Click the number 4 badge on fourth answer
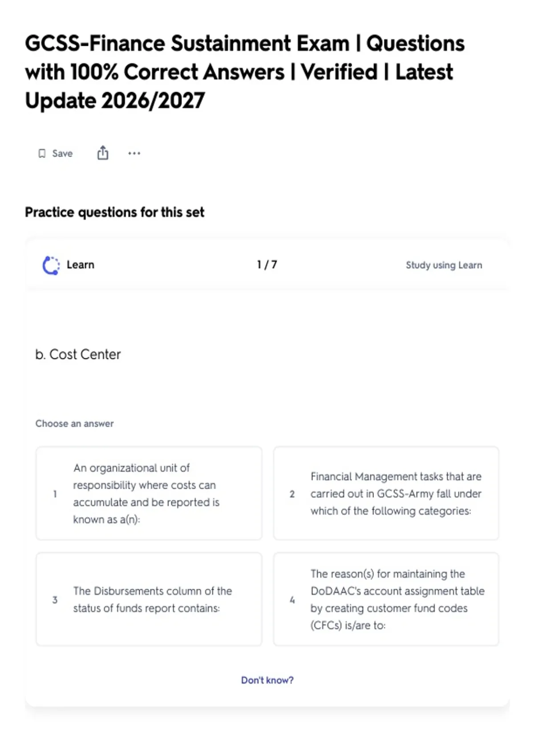This screenshot has height=756, width=534. pyautogui.click(x=292, y=599)
